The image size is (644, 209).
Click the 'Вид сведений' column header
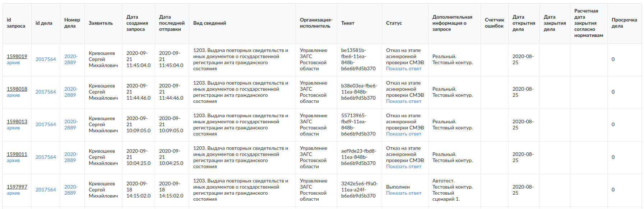209,23
